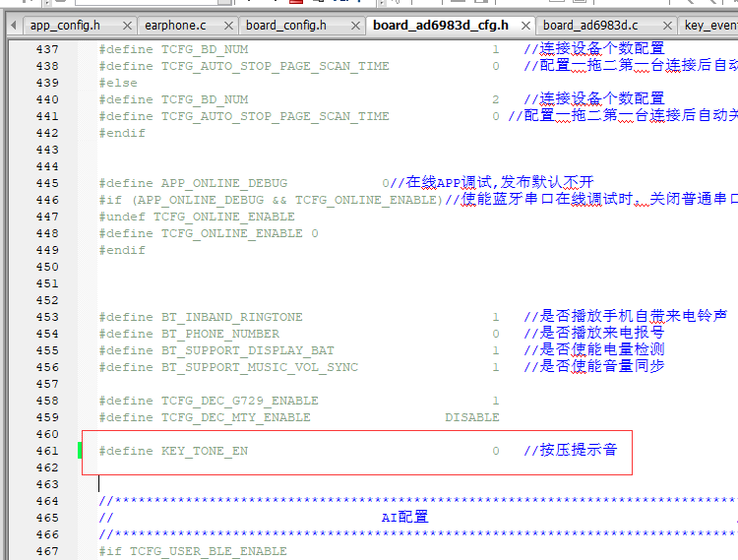This screenshot has height=560, width=738.
Task: Click BT_INBAND_RINGTONE define
Action: click(201, 317)
